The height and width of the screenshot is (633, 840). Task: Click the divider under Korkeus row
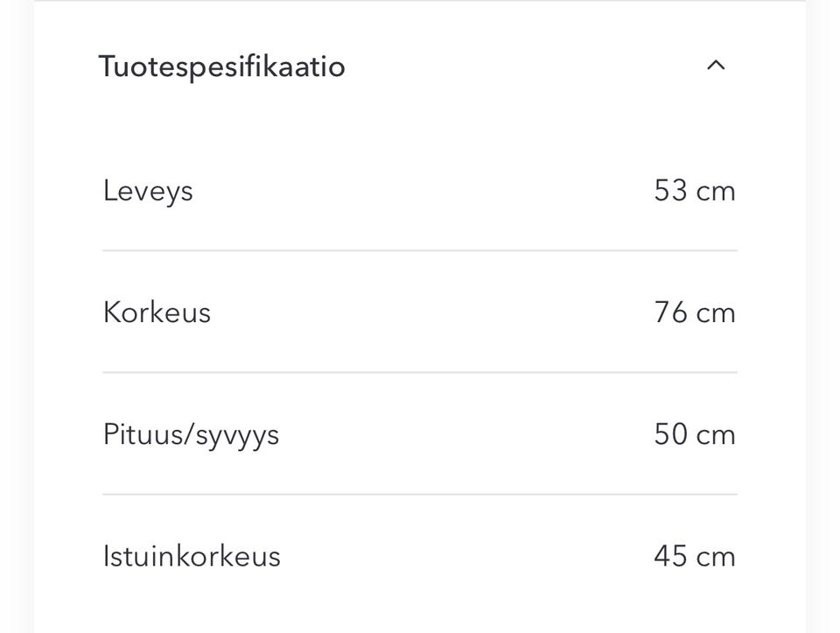pyautogui.click(x=420, y=373)
